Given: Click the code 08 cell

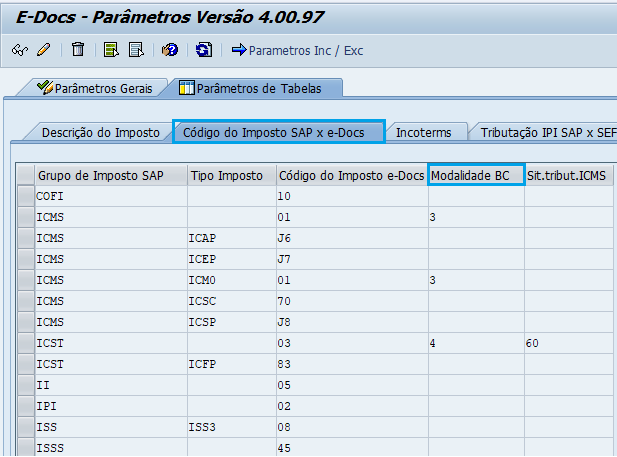Looking at the screenshot, I should click(x=352, y=427).
